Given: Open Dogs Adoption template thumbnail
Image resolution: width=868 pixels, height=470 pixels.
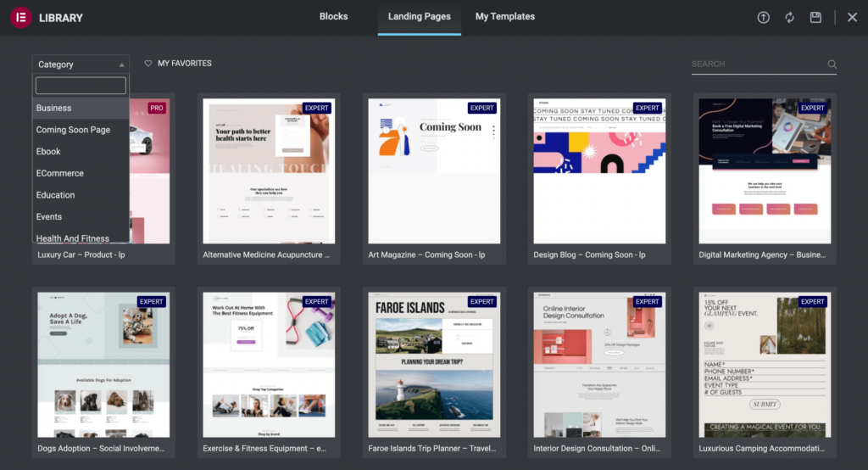Looking at the screenshot, I should pos(103,365).
